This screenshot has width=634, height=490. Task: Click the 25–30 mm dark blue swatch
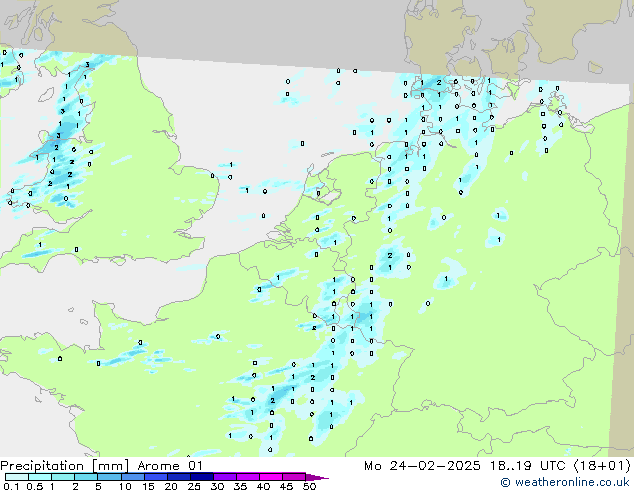[201, 477]
